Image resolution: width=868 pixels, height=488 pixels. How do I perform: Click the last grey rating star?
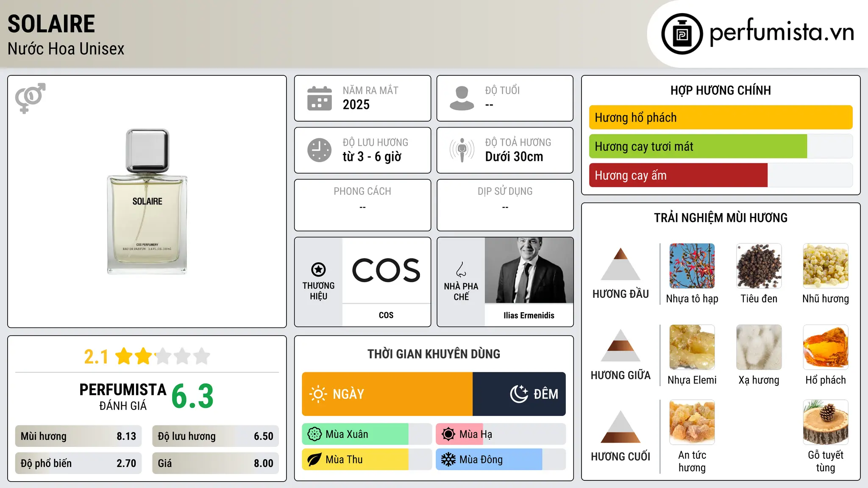[202, 356]
